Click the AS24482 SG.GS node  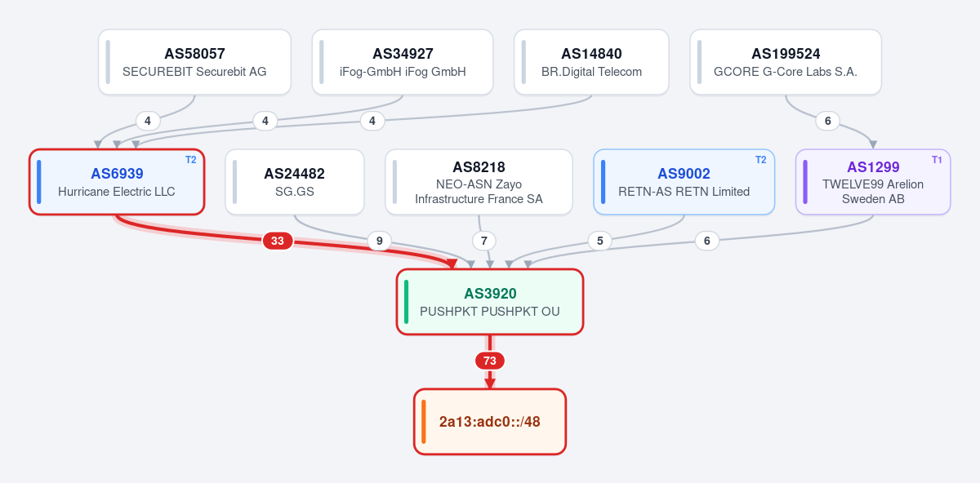click(295, 182)
